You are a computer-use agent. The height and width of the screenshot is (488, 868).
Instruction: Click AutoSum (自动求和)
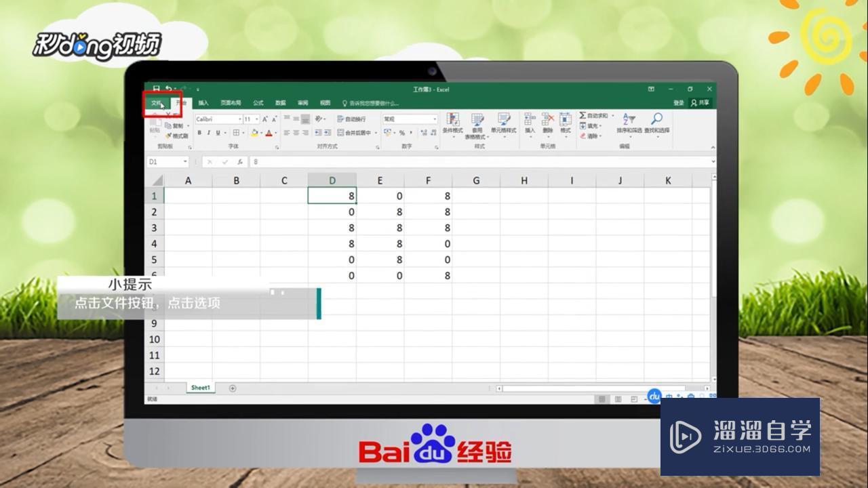(x=595, y=116)
